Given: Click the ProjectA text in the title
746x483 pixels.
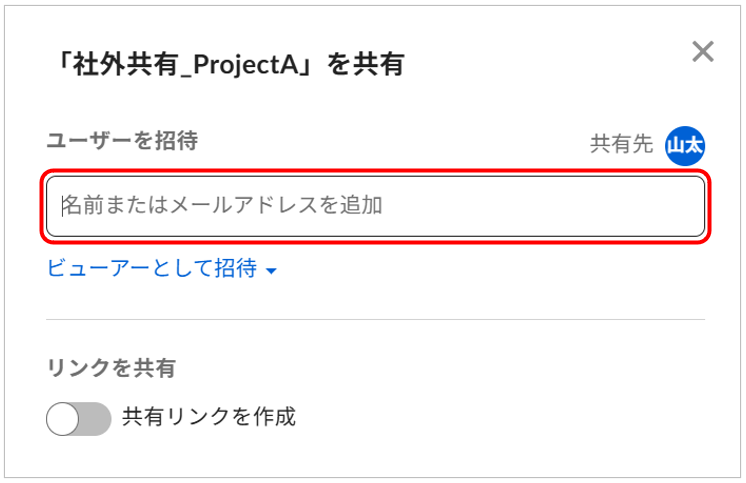Looking at the screenshot, I should pyautogui.click(x=252, y=66).
